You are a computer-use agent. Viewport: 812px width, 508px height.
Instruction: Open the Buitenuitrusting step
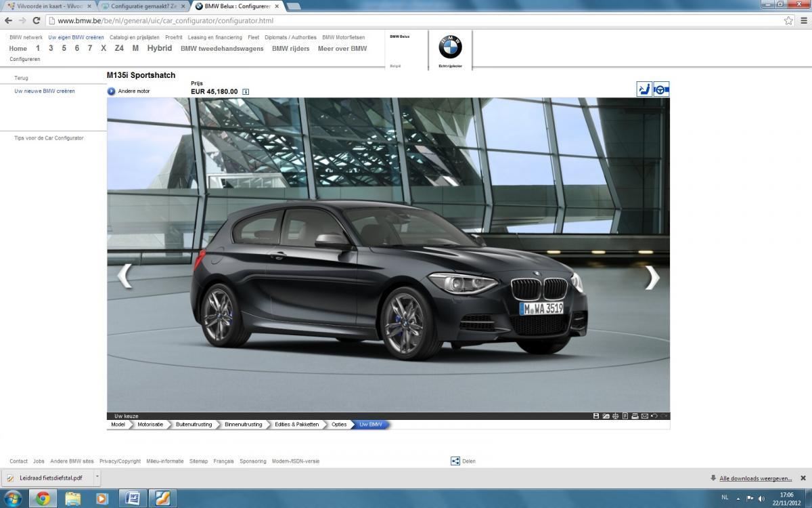click(x=194, y=425)
